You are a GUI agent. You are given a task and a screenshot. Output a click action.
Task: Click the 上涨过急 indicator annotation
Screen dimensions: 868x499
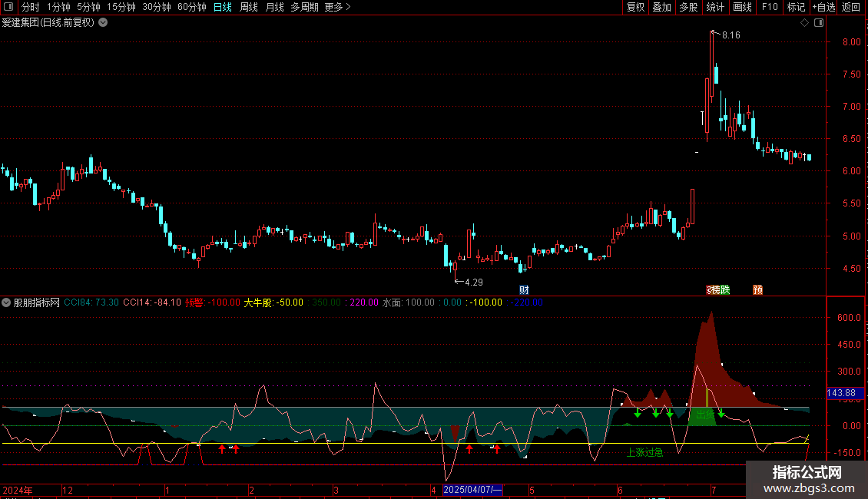pos(645,452)
